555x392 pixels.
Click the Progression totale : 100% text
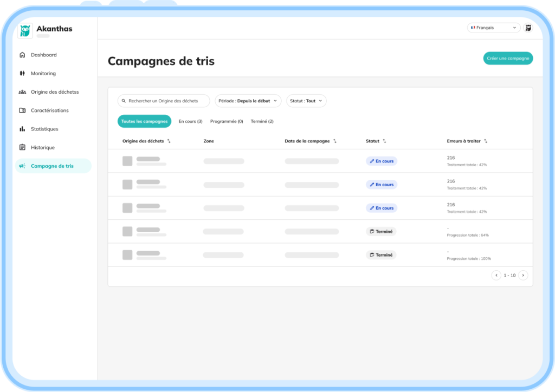coord(469,258)
